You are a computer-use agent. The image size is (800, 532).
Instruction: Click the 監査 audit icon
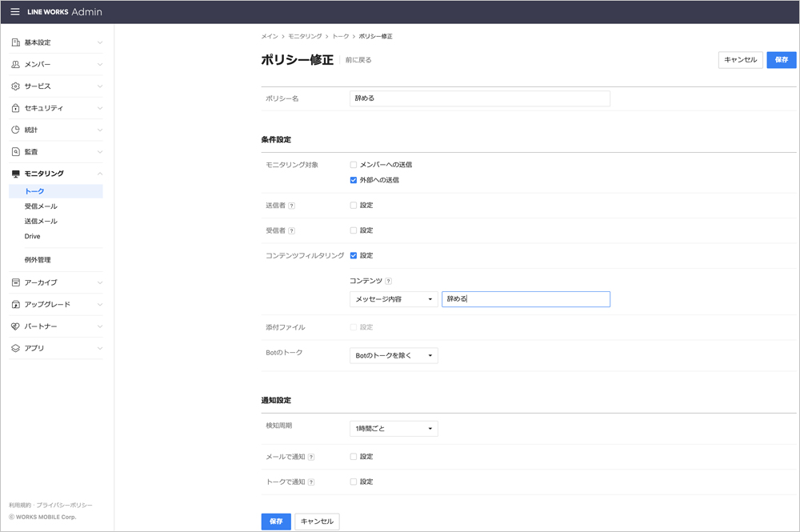(15, 152)
